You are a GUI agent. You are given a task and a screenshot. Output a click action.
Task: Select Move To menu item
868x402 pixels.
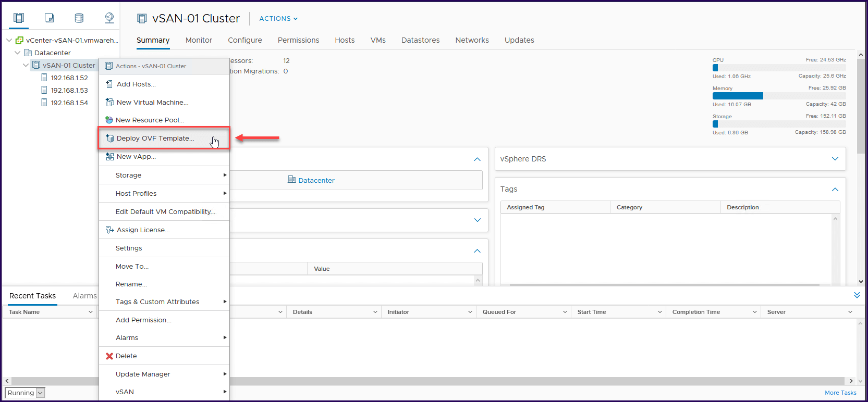click(x=164, y=266)
